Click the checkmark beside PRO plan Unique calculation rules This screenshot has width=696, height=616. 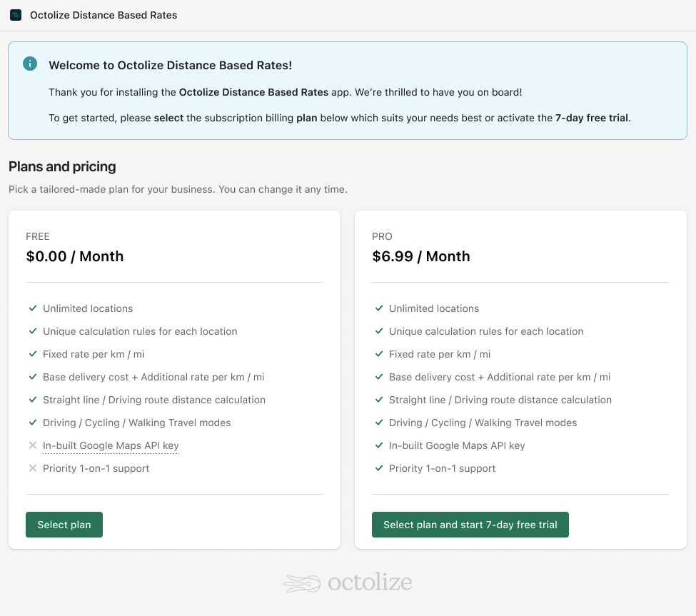378,331
